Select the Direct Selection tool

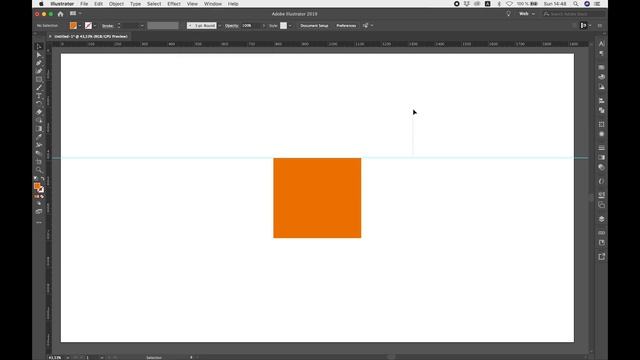click(39, 55)
